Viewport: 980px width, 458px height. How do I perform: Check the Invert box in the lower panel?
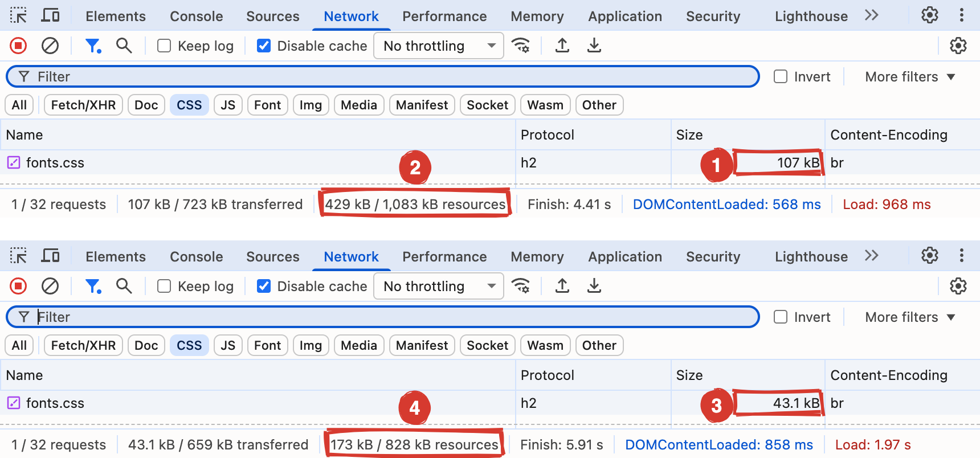tap(781, 317)
